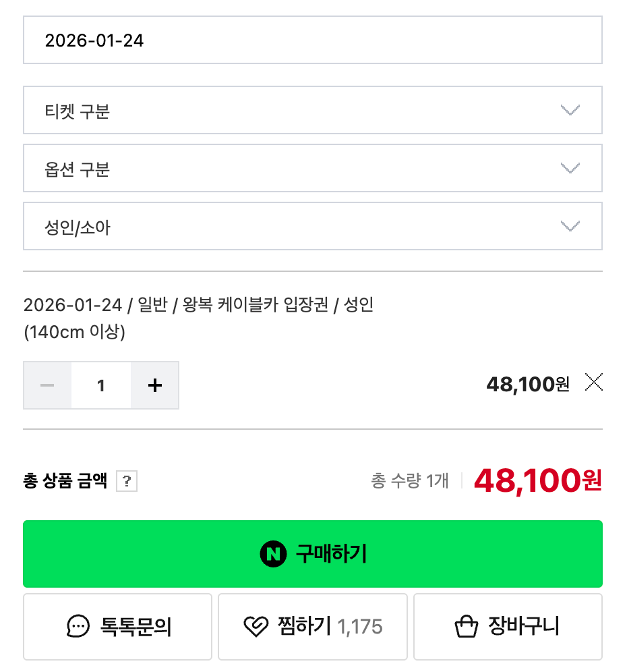Click the chevron arrow on 성인/소아

pyautogui.click(x=570, y=227)
